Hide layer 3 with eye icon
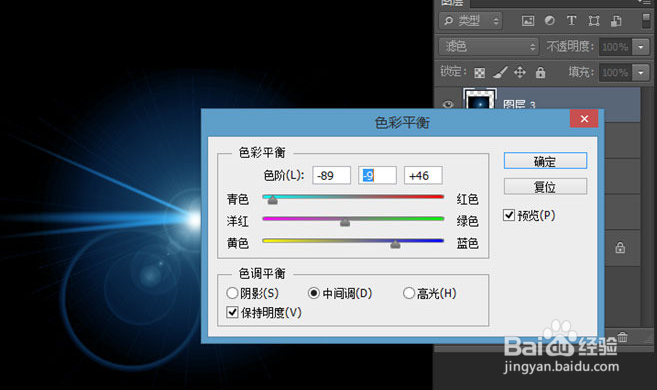The width and height of the screenshot is (657, 390). (x=448, y=104)
